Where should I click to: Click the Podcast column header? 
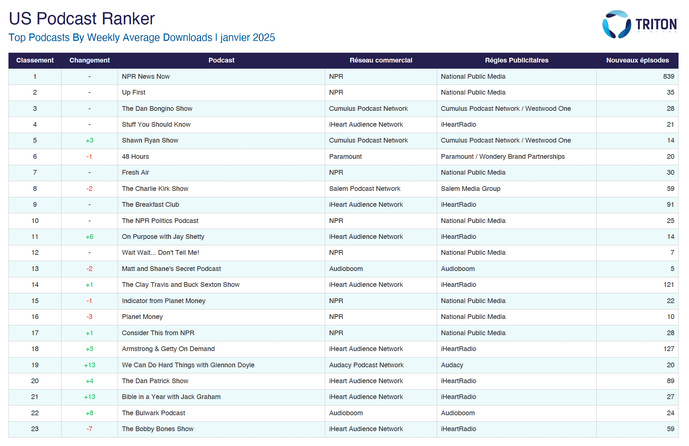pyautogui.click(x=221, y=60)
